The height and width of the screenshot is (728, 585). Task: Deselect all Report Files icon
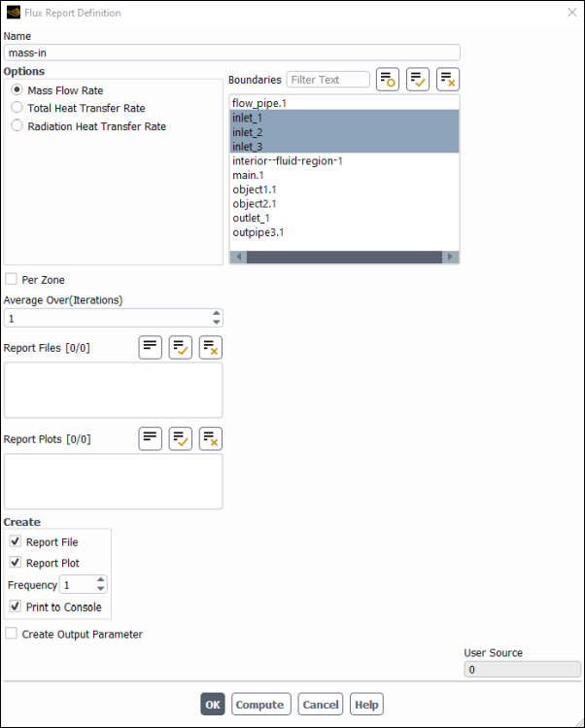pos(210,347)
